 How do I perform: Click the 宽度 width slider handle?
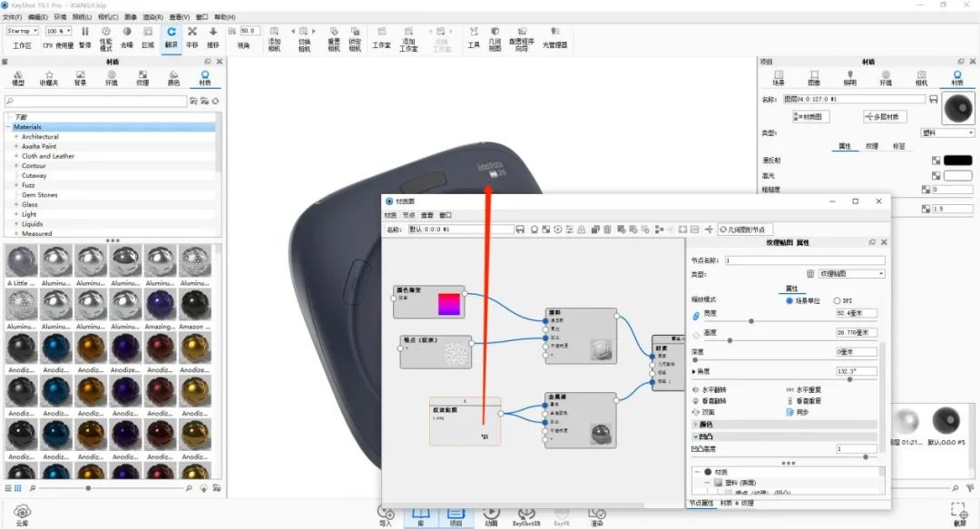coord(751,321)
